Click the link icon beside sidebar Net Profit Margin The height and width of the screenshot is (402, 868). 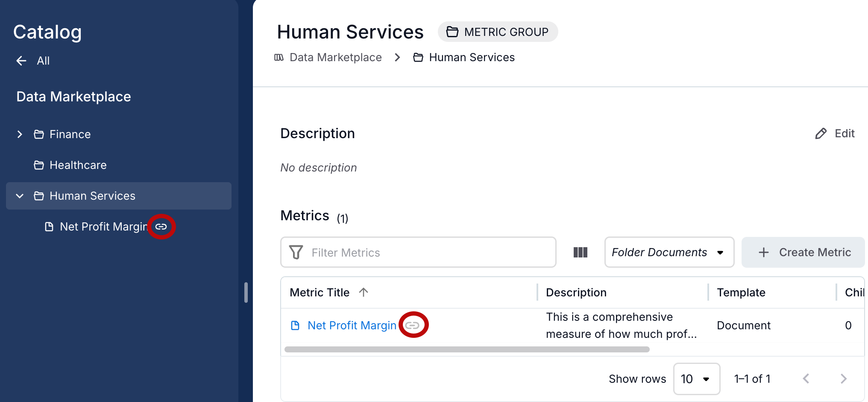(161, 227)
